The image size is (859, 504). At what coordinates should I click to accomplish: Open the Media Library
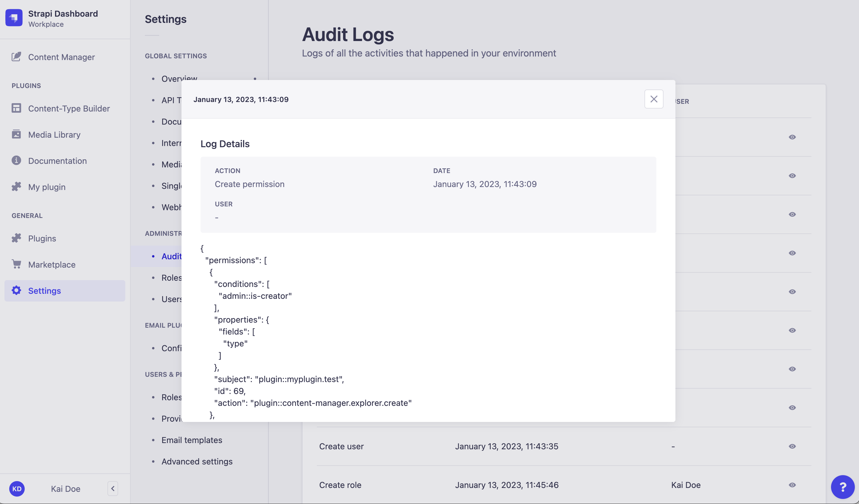[54, 134]
